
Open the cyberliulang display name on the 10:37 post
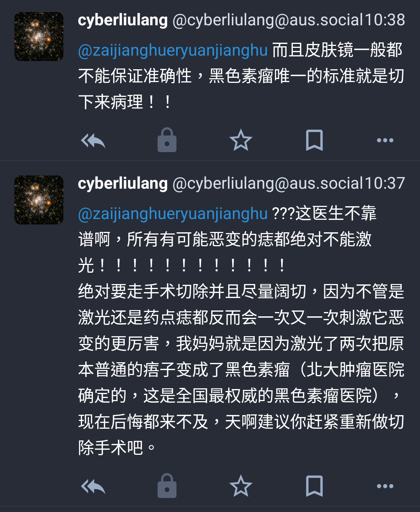[123, 184]
